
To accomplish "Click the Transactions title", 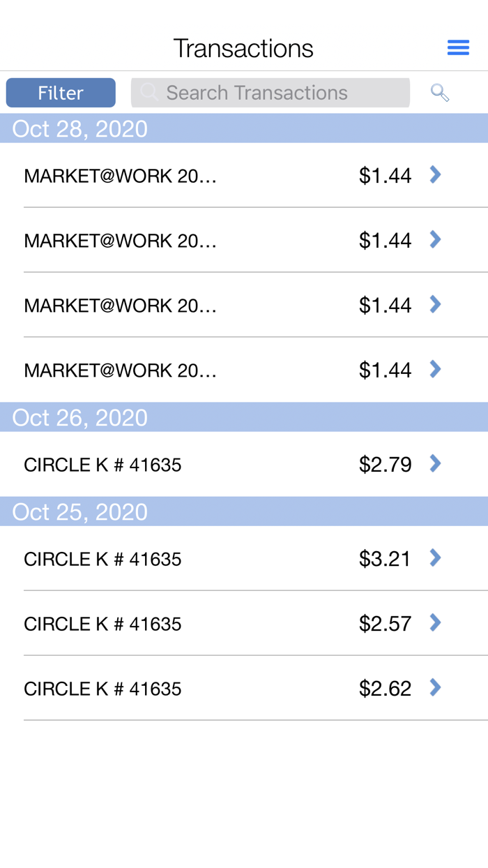I will tap(243, 46).
